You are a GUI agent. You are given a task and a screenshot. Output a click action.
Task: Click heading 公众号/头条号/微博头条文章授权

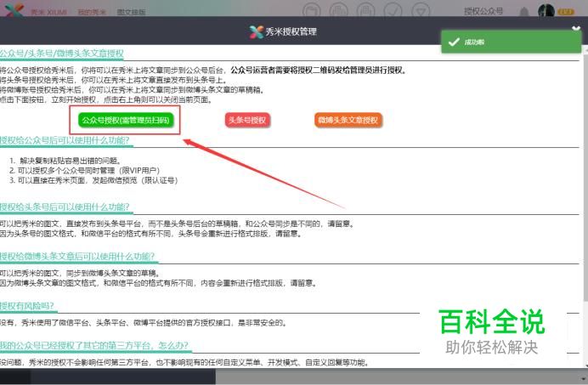tap(62, 54)
